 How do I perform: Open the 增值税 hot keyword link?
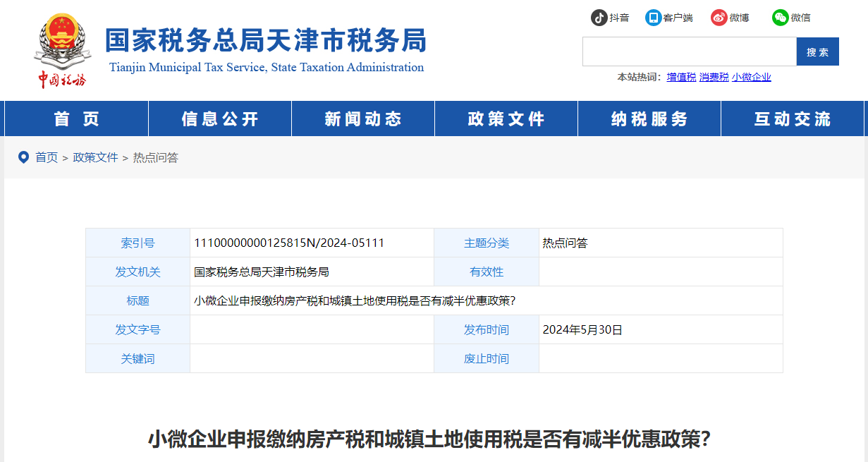681,77
